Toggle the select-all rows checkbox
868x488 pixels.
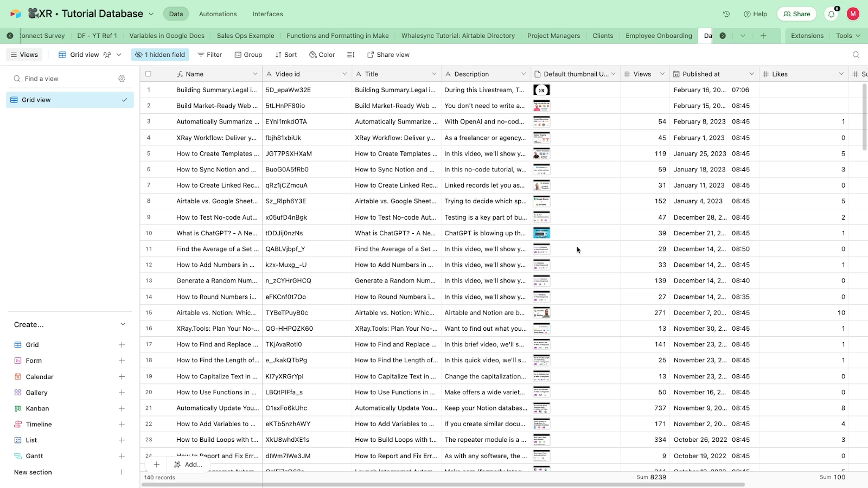click(x=148, y=74)
